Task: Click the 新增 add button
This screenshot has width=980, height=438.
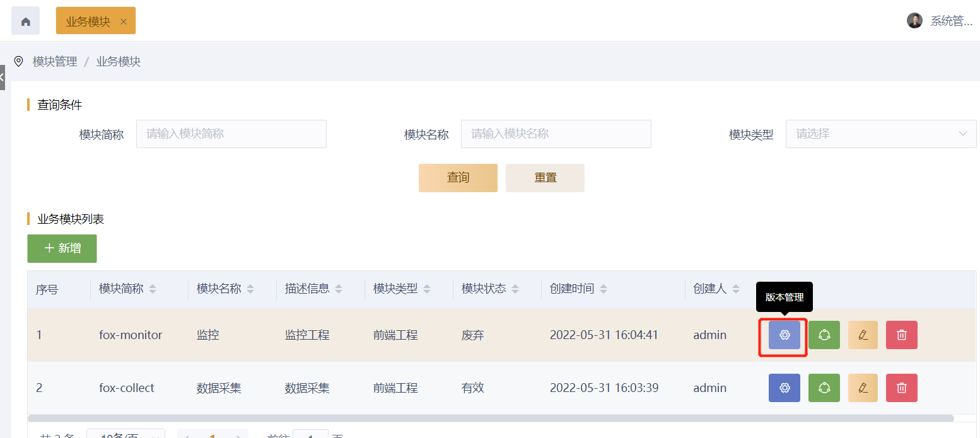Action: coord(62,248)
